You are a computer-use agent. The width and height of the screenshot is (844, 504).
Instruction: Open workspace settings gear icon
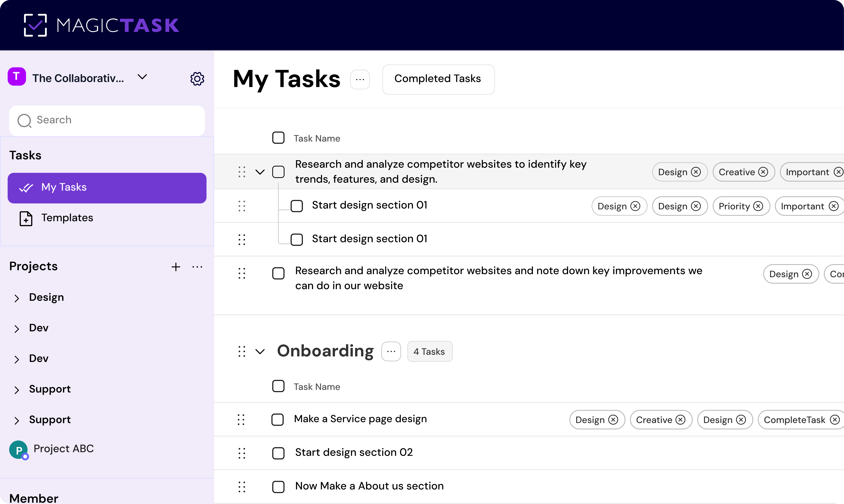197,78
